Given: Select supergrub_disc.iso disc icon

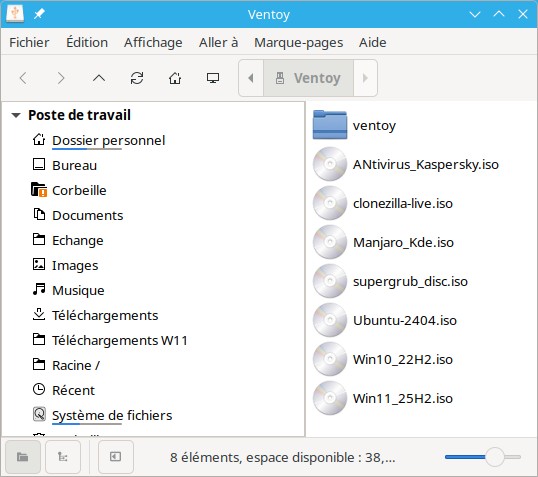Looking at the screenshot, I should pyautogui.click(x=330, y=281).
